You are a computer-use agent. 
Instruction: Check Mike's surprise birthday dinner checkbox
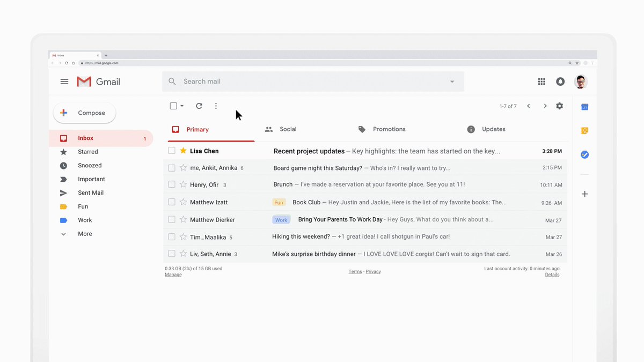tap(172, 254)
